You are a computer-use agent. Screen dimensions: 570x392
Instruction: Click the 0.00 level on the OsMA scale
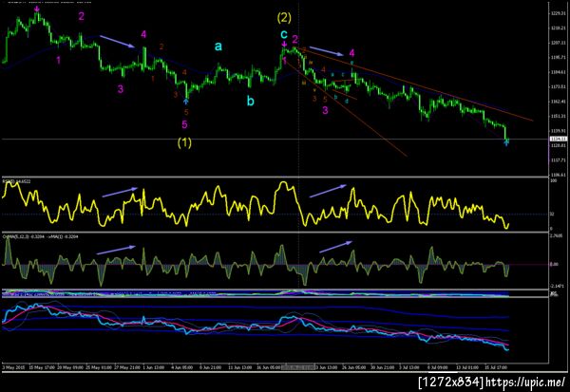click(x=554, y=264)
